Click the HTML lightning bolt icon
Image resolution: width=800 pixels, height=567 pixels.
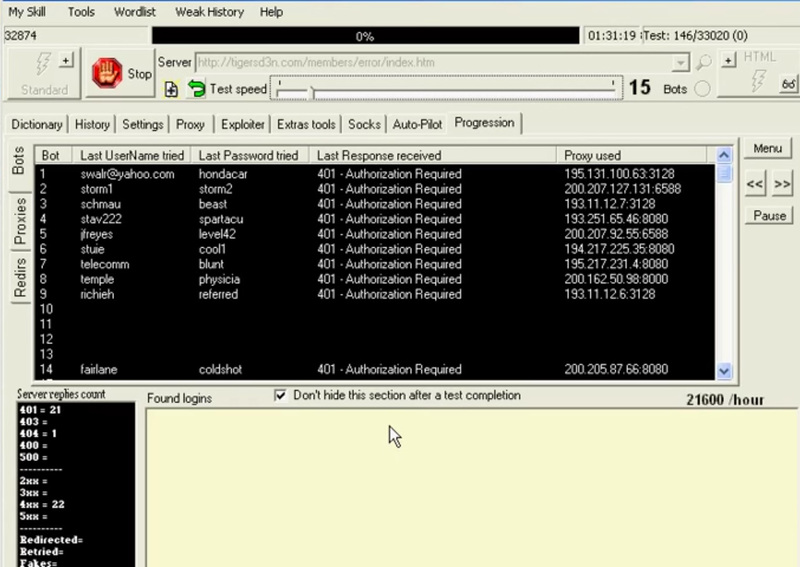(759, 80)
